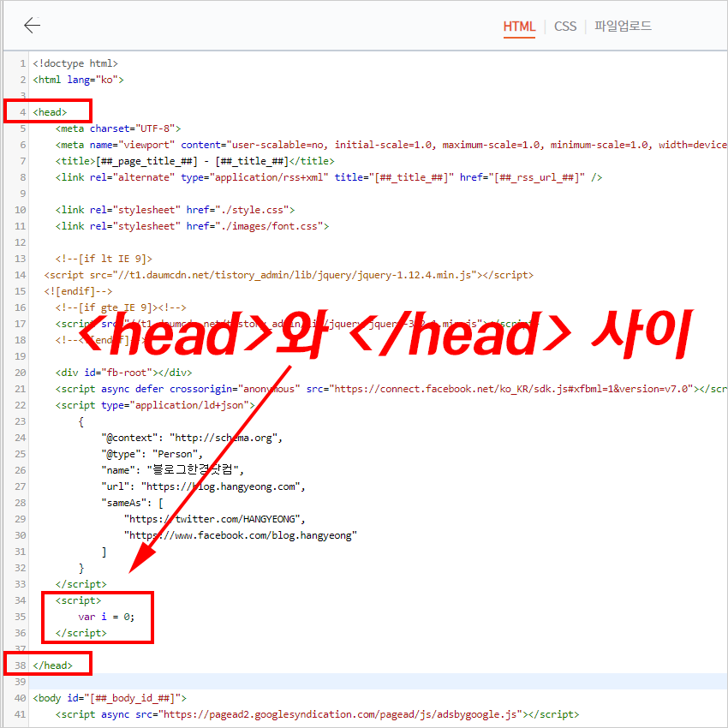Click the body id="[##_body_id_##]" line
Viewport: 728px width, 728px height.
(110, 697)
